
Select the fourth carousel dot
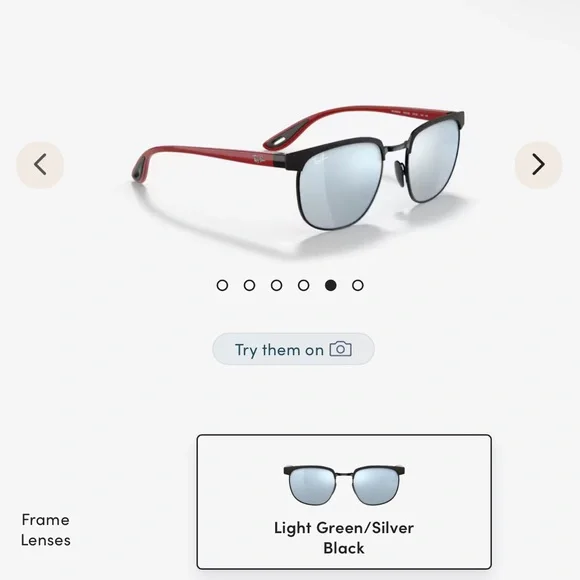tap(304, 285)
